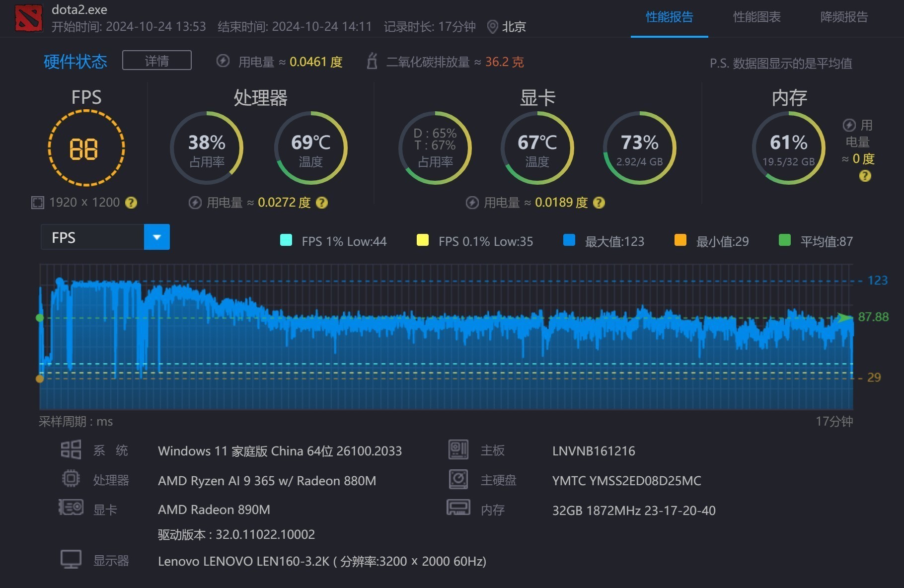Click the YMTC YMSS2ED08D25MC disk text
Image resolution: width=904 pixels, height=588 pixels.
click(627, 481)
